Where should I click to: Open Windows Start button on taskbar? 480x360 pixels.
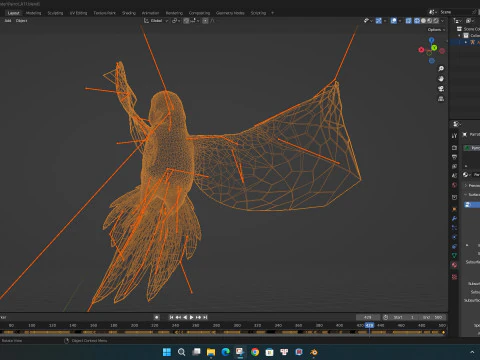167,352
